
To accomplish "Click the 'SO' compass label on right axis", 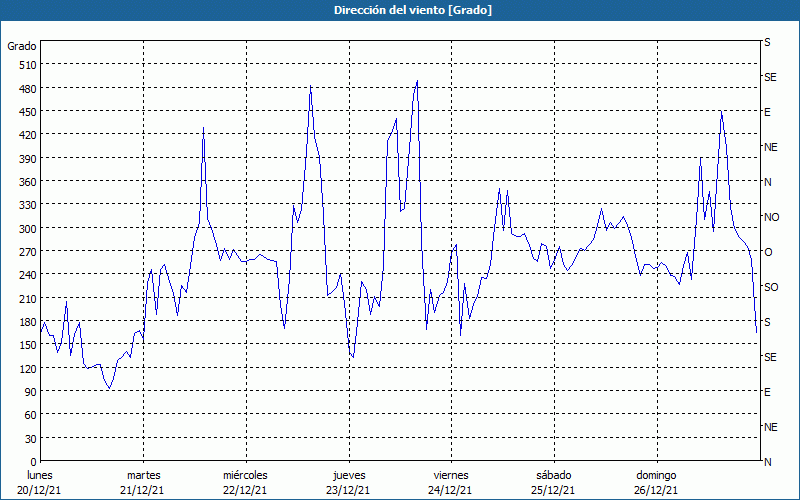I will pos(771,287).
